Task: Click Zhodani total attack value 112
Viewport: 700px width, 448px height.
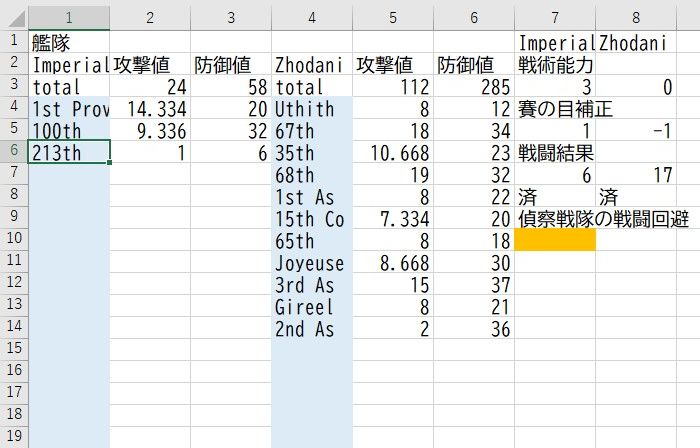Action: (393, 86)
